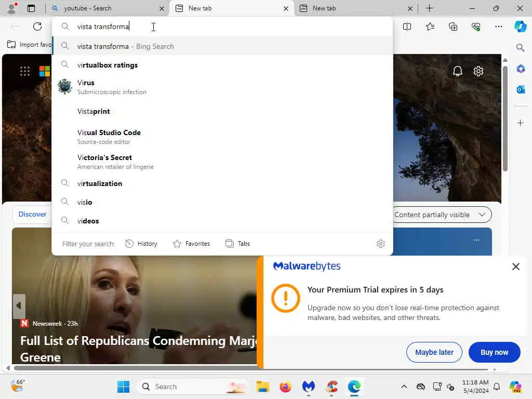Open the Copilot icon in the toolbar
This screenshot has height=399, width=532.
pyautogui.click(x=520, y=26)
